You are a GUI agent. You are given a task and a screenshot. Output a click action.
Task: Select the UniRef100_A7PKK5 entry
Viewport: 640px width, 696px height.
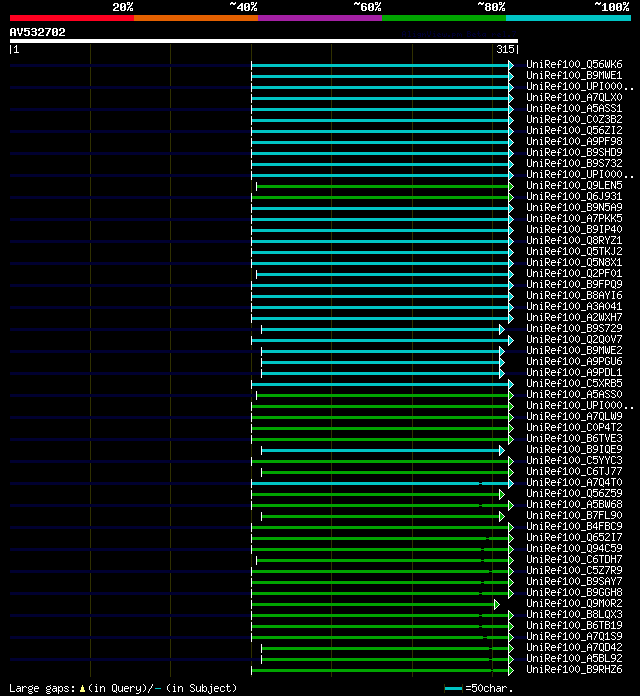(574, 218)
